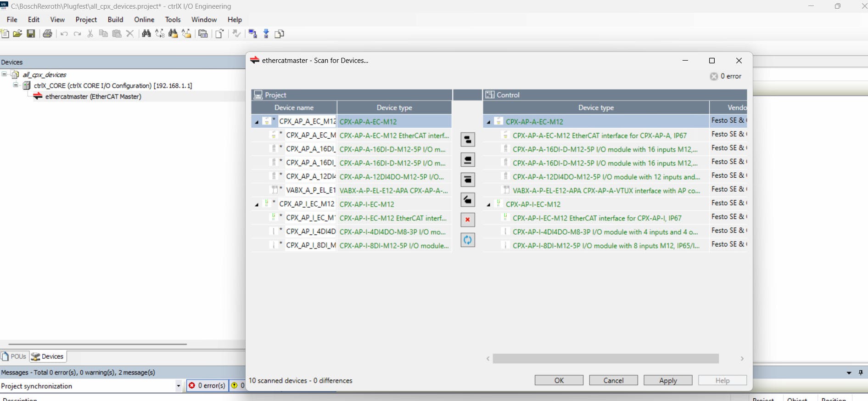Open Replace A-to-B toolbar icon

[x=160, y=34]
